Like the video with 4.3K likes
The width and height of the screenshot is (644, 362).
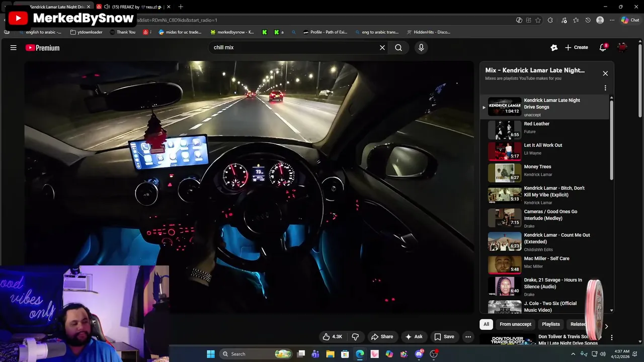pos(332,337)
